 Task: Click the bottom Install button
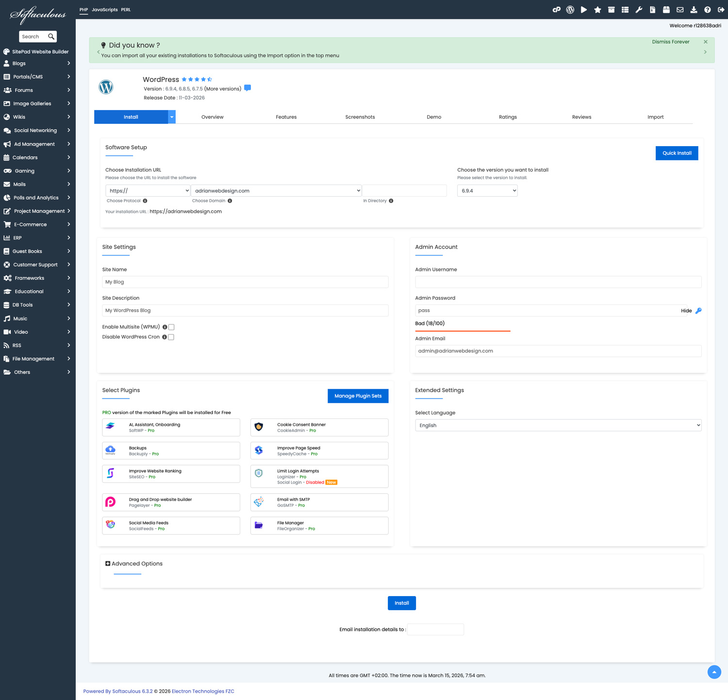coord(402,603)
